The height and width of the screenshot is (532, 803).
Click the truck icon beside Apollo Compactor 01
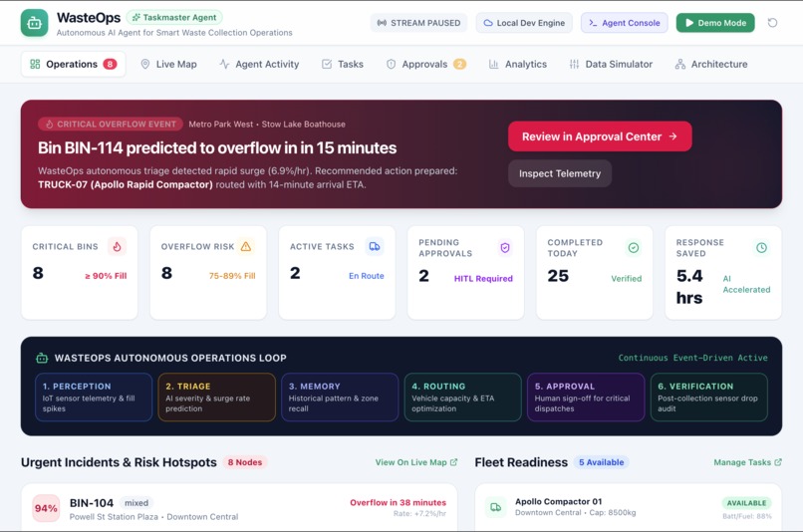click(x=496, y=507)
